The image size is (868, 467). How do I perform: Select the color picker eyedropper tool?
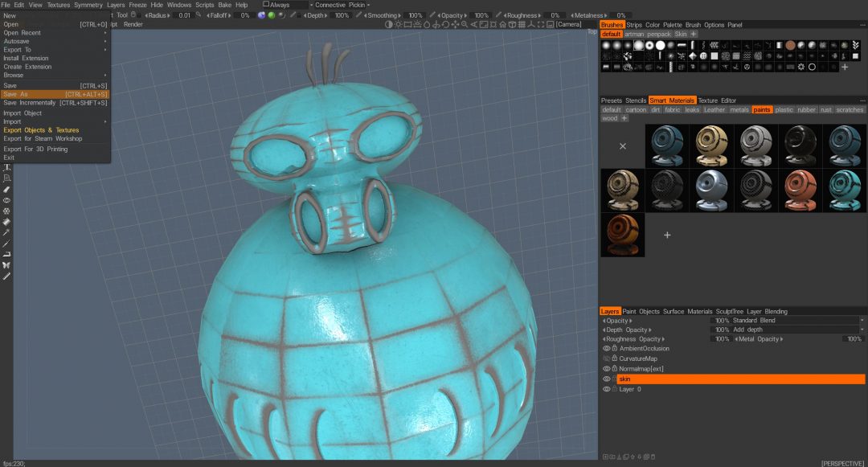pyautogui.click(x=6, y=232)
